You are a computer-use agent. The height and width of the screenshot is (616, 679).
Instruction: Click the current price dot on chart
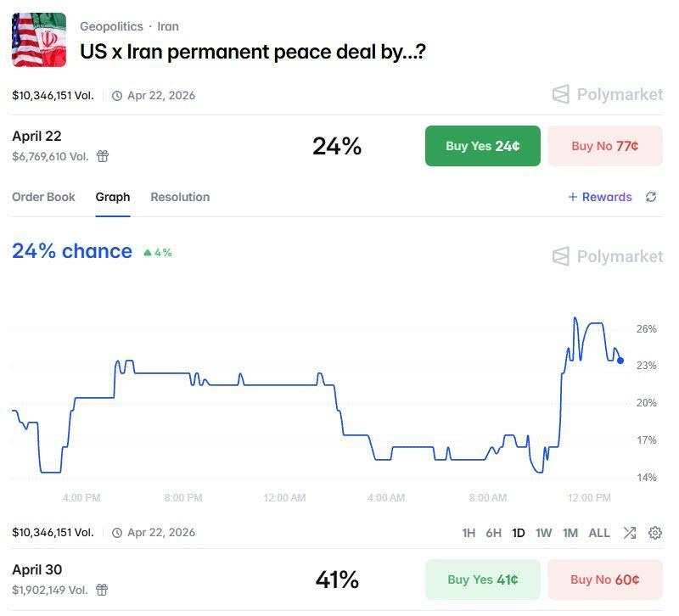coord(620,360)
